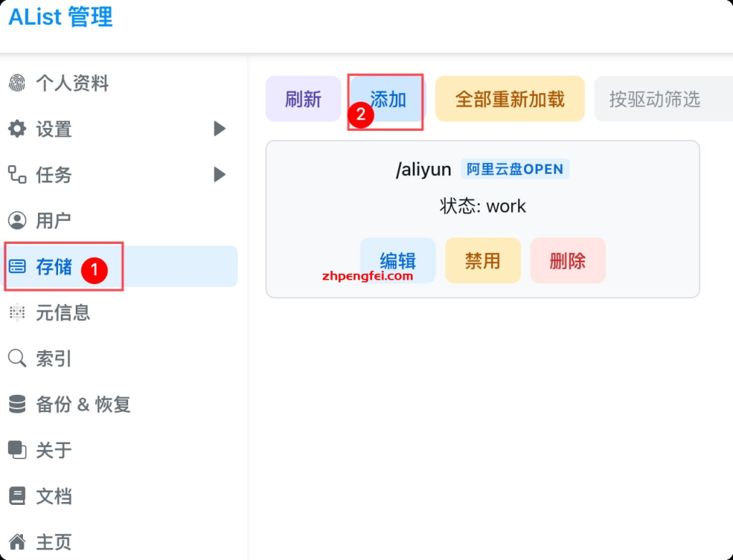733x560 pixels.
Task: Expand the 任务 submenu arrow
Action: (x=220, y=175)
